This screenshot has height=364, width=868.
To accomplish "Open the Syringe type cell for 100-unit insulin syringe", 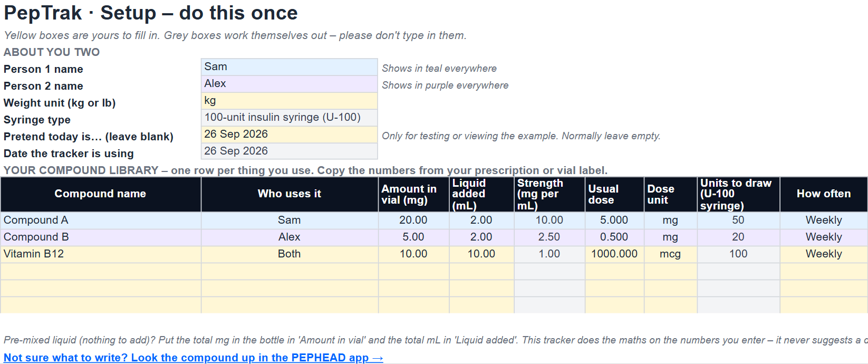I will pos(289,118).
